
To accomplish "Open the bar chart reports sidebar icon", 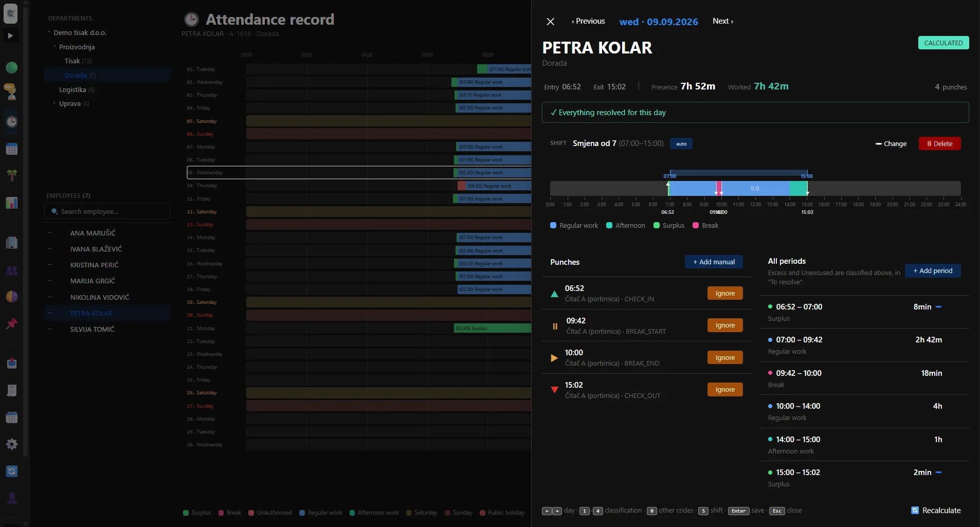I will tap(11, 203).
